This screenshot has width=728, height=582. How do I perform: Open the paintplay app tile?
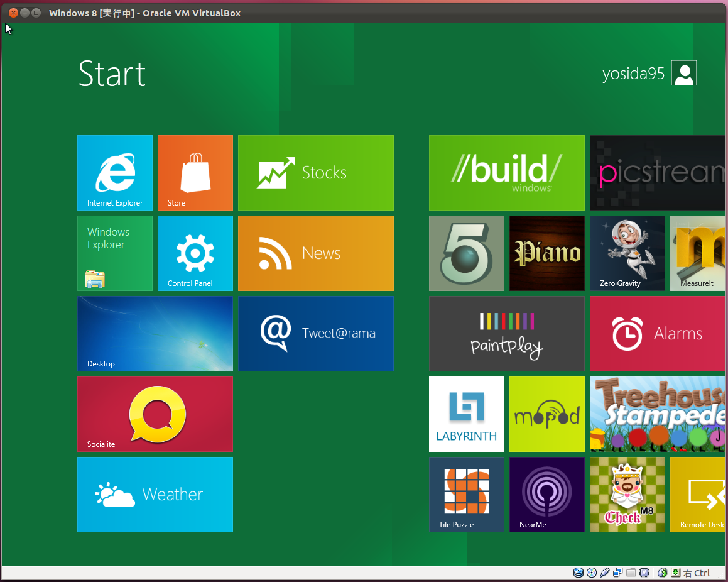tap(507, 334)
